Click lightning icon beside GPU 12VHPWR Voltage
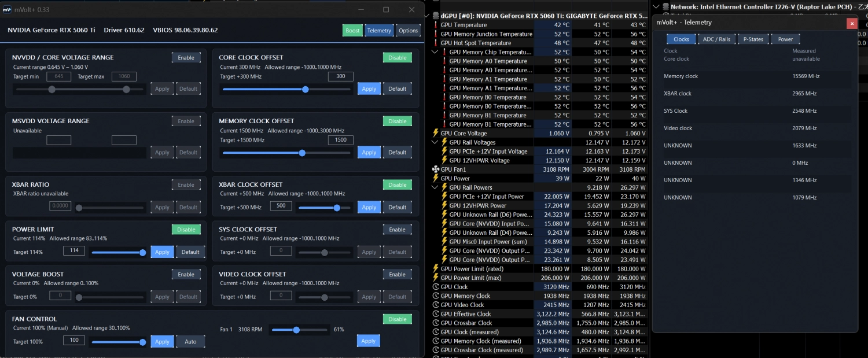Viewport: 868px width, 358px height. click(x=444, y=160)
